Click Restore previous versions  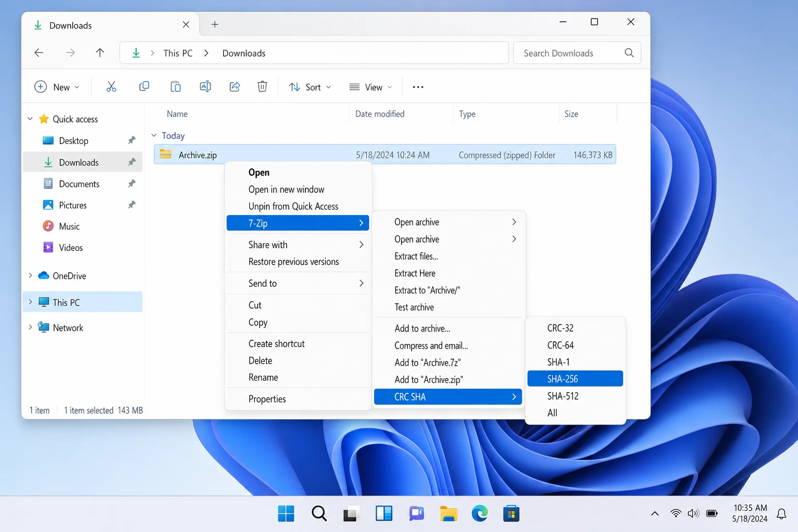tap(298, 261)
